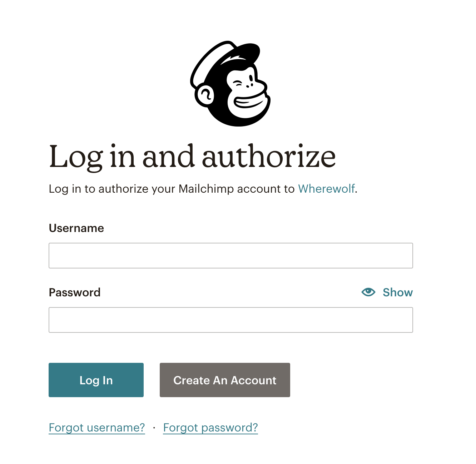Open the Forgot password? link

click(210, 428)
